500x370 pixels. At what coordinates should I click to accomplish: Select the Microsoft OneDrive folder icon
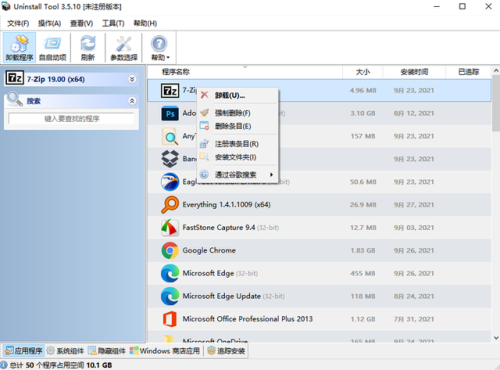(169, 339)
